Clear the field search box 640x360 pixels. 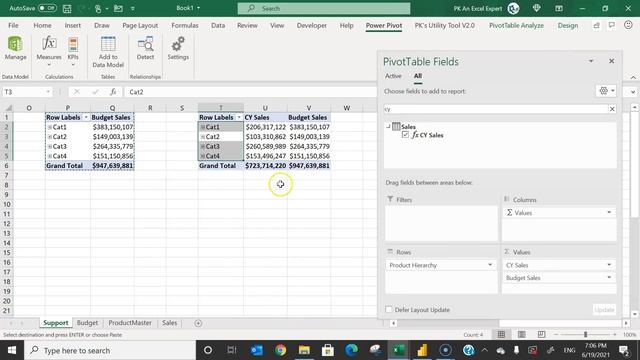(x=612, y=109)
